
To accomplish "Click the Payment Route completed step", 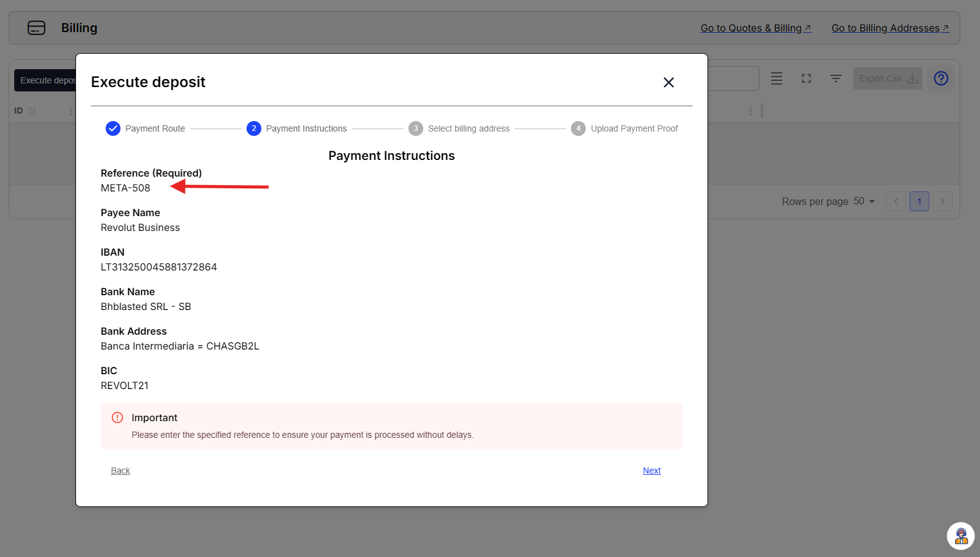I will [113, 128].
